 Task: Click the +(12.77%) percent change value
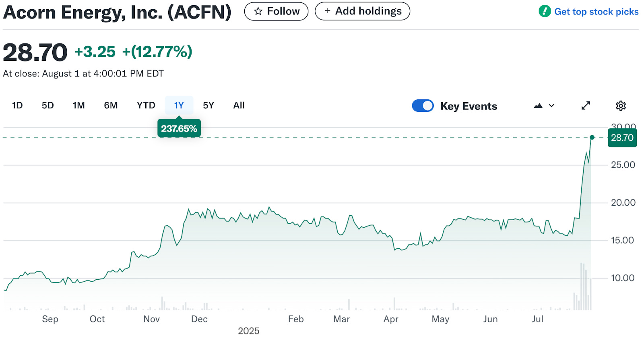click(x=157, y=52)
